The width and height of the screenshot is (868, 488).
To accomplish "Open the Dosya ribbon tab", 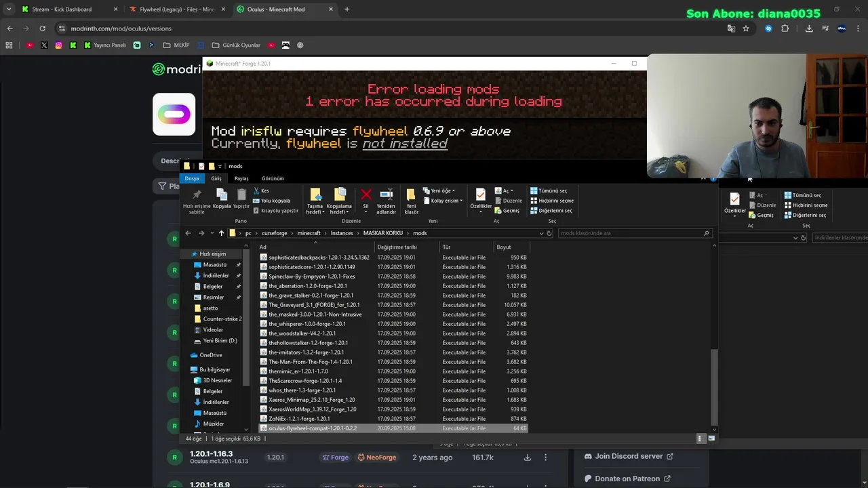I will point(192,178).
